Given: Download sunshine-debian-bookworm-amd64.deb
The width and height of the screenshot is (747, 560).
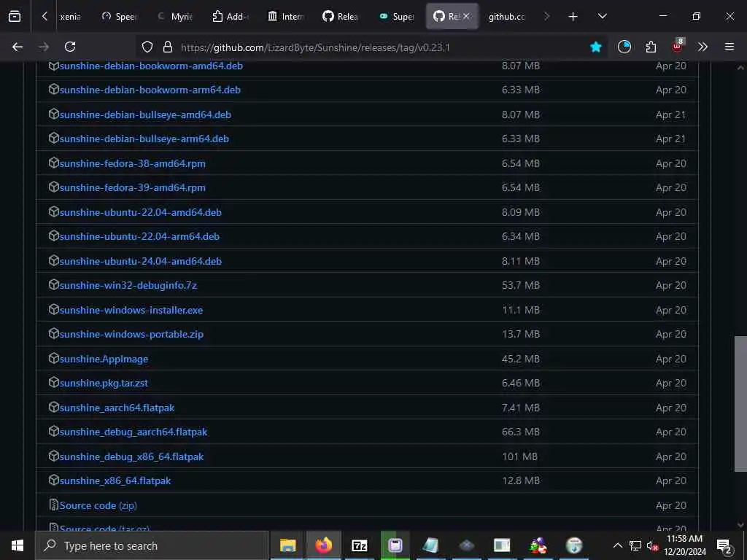Looking at the screenshot, I should (x=151, y=66).
